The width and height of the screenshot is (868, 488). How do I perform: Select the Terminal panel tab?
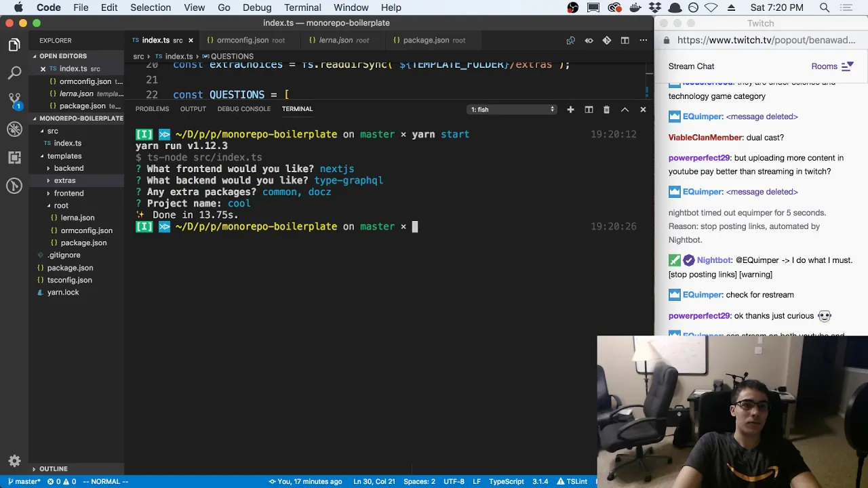297,109
